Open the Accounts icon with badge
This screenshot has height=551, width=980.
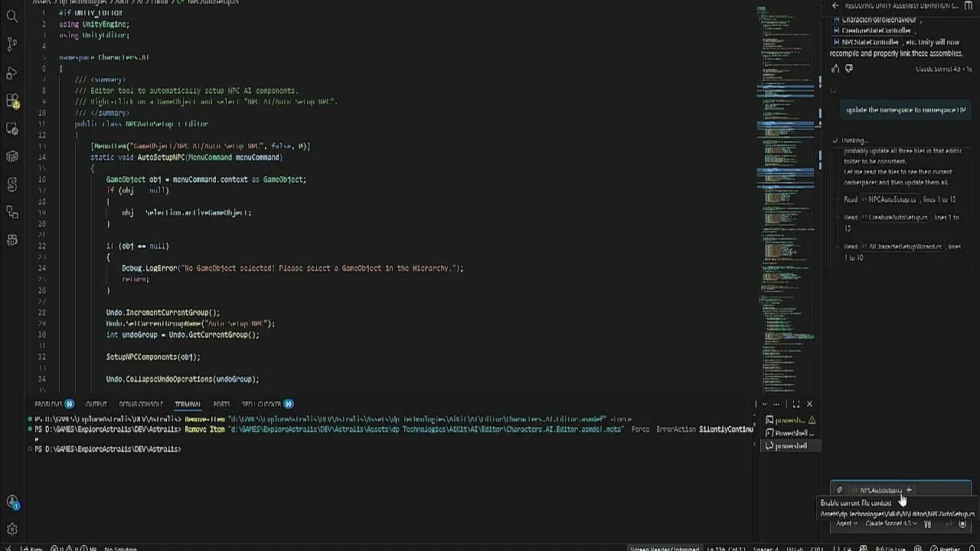pyautogui.click(x=12, y=502)
